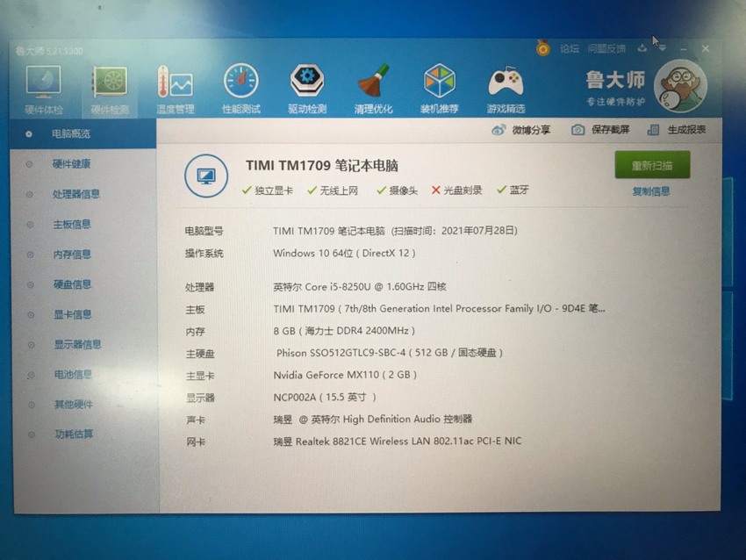Click the Phison 512 GB disk value
The height and width of the screenshot is (560, 746).
click(x=389, y=353)
